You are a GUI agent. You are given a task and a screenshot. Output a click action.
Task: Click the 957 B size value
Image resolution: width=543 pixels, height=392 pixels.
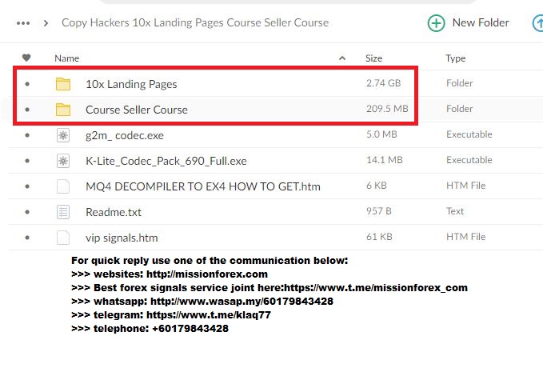pyautogui.click(x=379, y=211)
